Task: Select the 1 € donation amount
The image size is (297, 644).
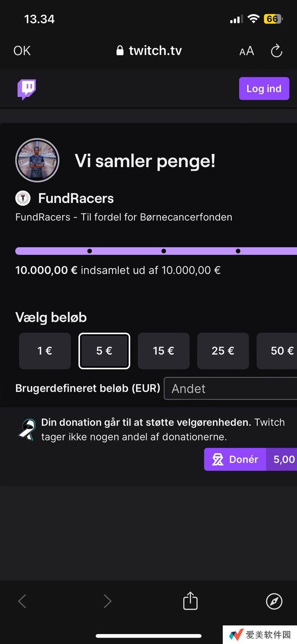Action: [45, 351]
